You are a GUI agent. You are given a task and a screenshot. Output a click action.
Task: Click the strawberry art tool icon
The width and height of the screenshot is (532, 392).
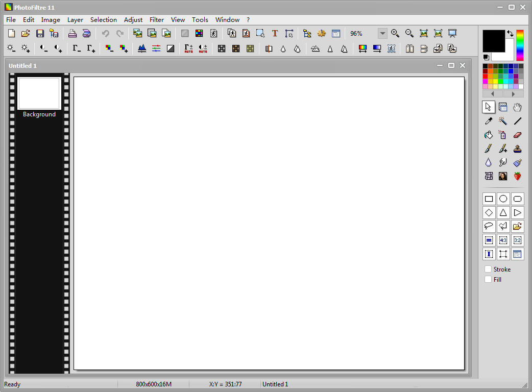click(517, 176)
